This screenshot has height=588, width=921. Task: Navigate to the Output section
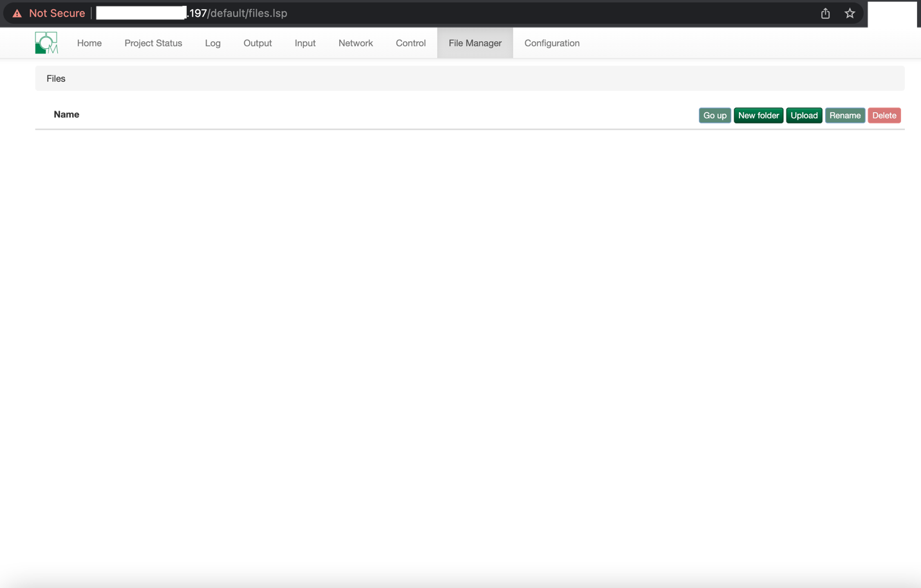(x=257, y=43)
